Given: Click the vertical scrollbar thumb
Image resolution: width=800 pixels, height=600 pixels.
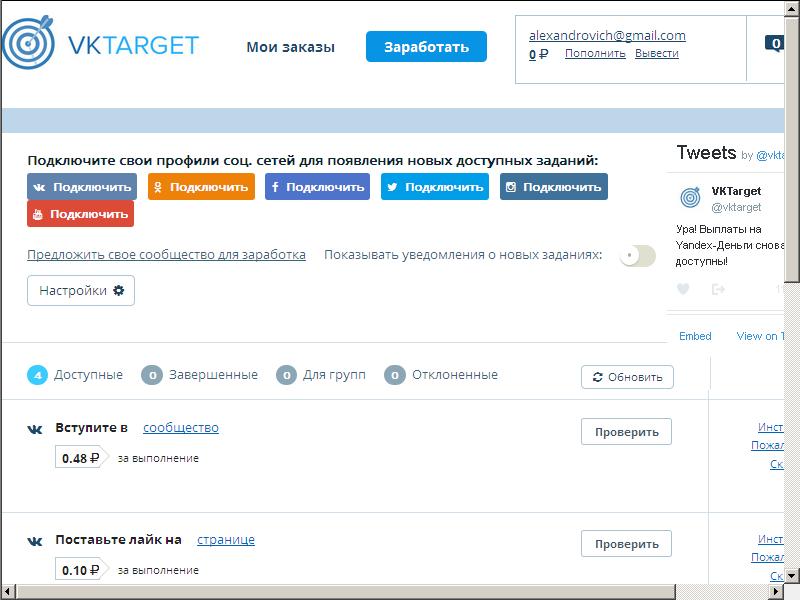Looking at the screenshot, I should (x=792, y=149).
